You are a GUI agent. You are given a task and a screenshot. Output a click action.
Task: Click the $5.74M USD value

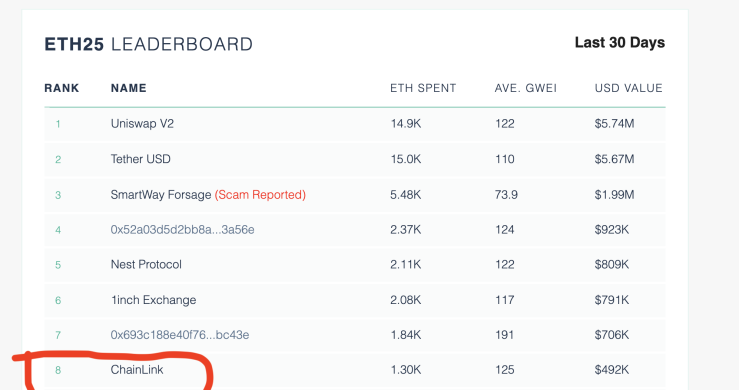[x=614, y=124]
